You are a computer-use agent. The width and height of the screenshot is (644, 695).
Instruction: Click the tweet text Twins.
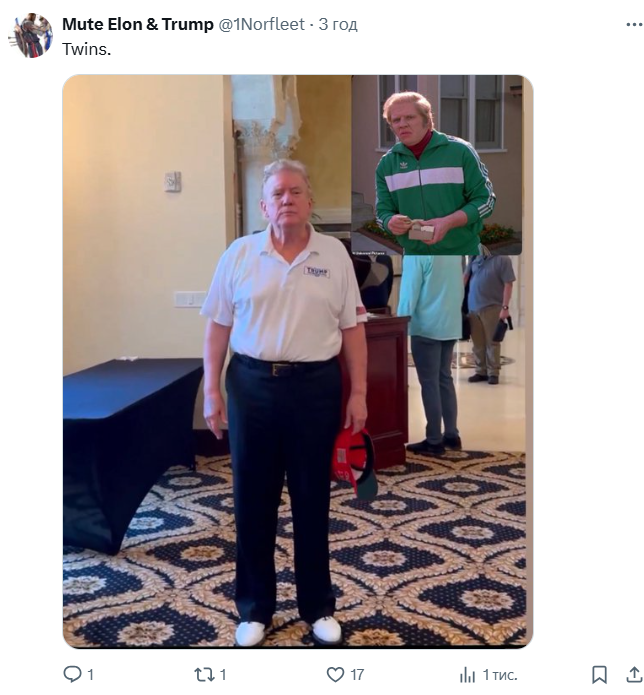(86, 49)
